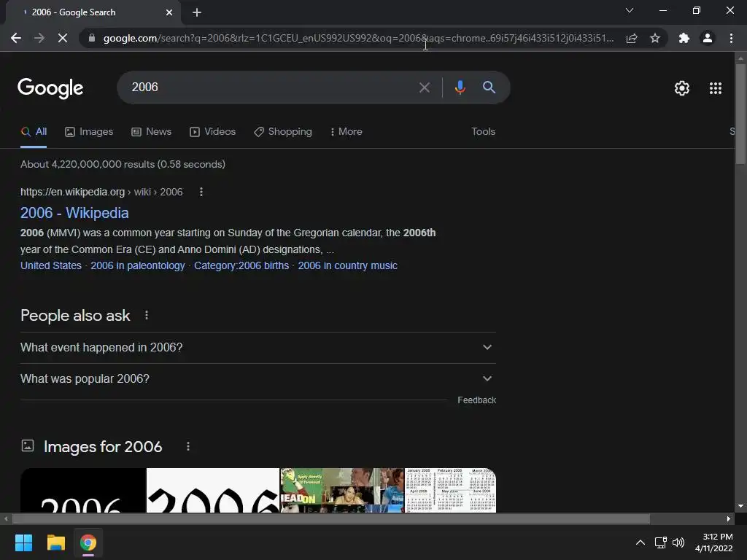The image size is (747, 560).
Task: Open the 2006 - Wikipedia result
Action: coord(74,213)
